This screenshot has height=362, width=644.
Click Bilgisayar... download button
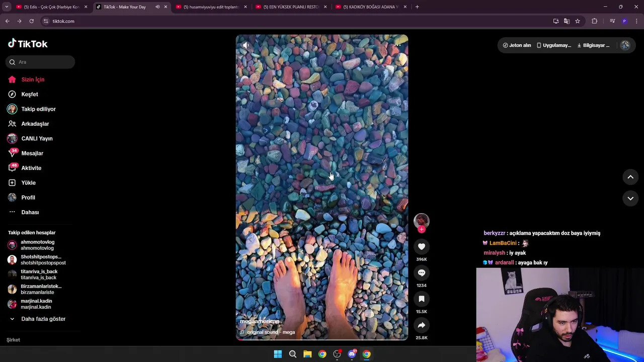click(593, 45)
